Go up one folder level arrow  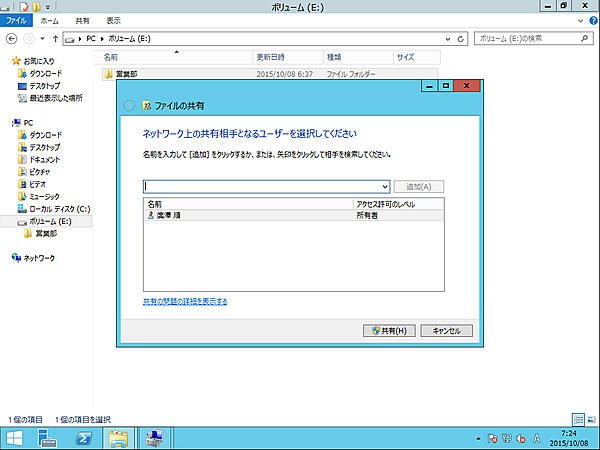point(55,39)
